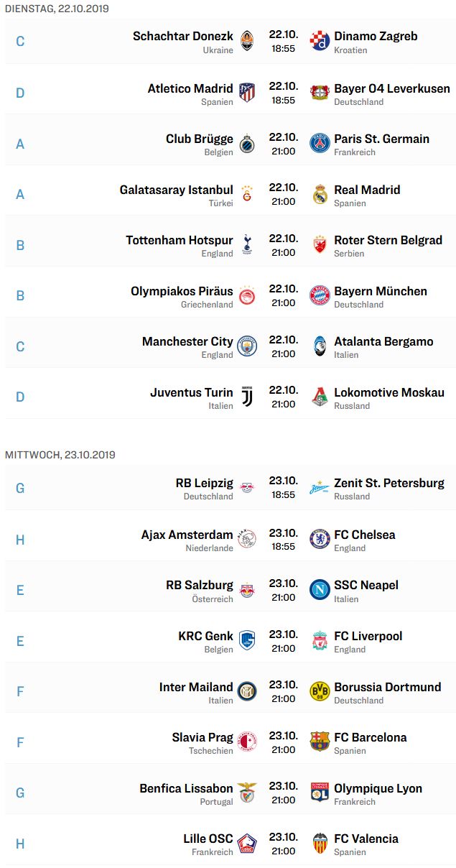Click the Bayern München logo
Viewport: 456px width, 868px height.
click(x=320, y=295)
